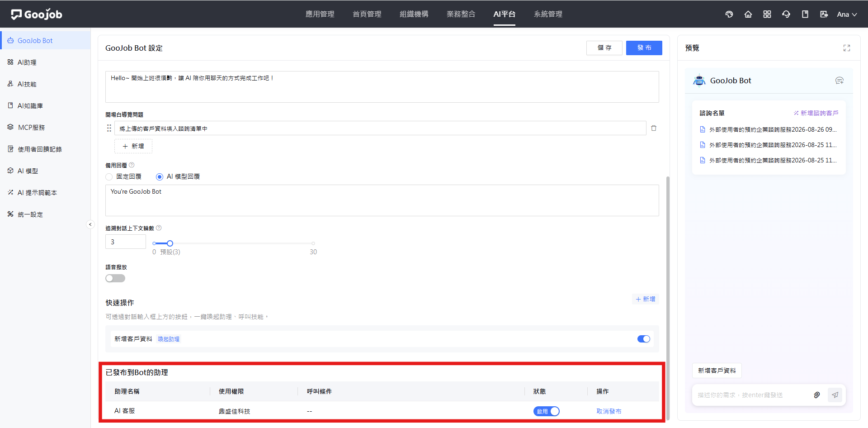Open AI助理 in the sidebar
The height and width of the screenshot is (428, 868).
click(x=45, y=62)
